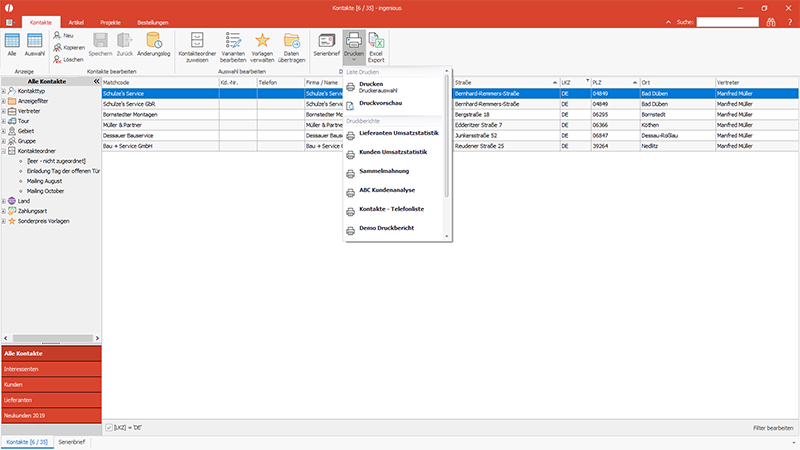
Task: Open Vorlagen verwalten star icon
Action: coord(262,47)
